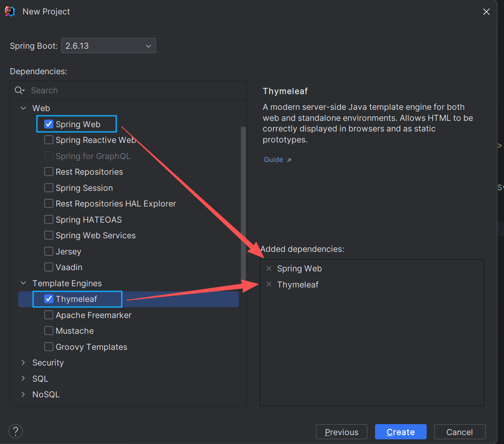Check the Spring Reactive Web checkbox
The image size is (504, 444).
[48, 140]
